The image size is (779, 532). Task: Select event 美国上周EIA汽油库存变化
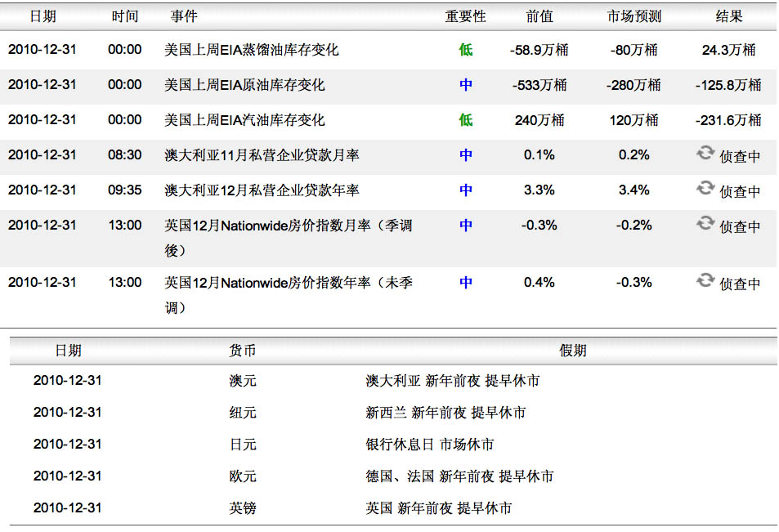[x=244, y=119]
